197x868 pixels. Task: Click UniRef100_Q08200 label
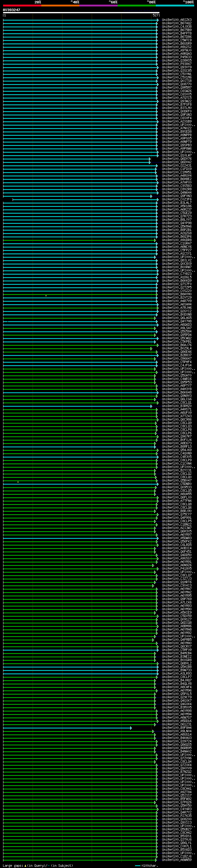click(x=177, y=819)
